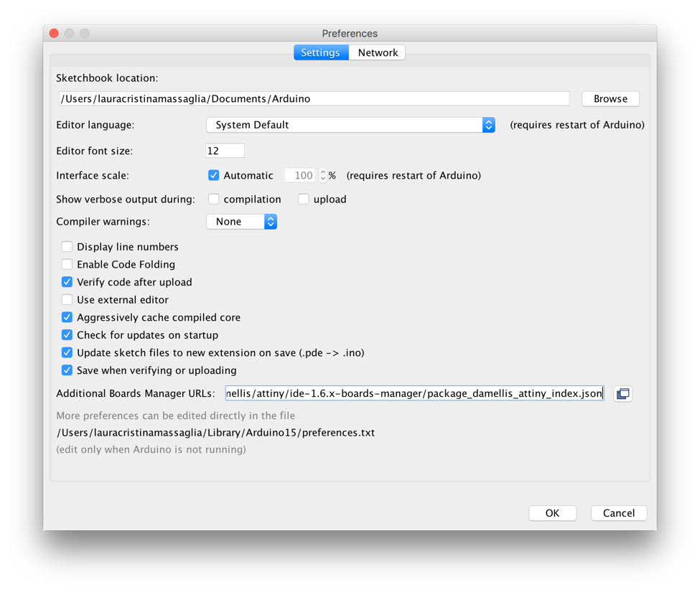
Task: Click the 'Additional Boards Manager URLs:' label
Action: pyautogui.click(x=136, y=393)
